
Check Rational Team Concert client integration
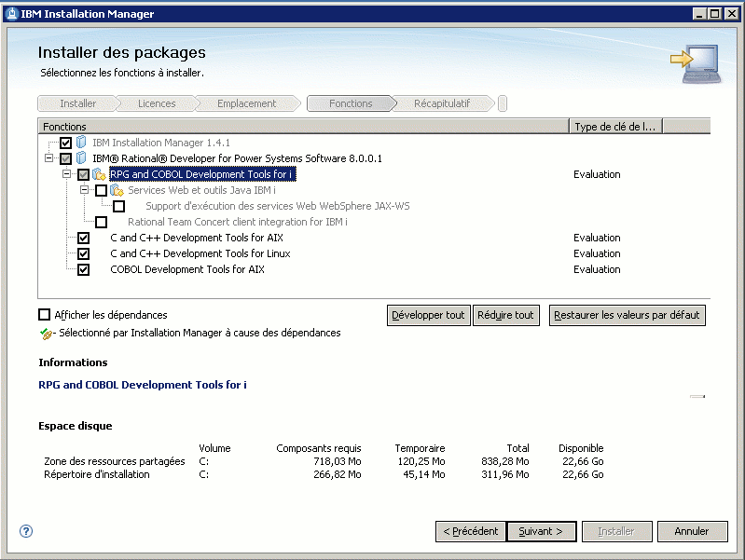[101, 222]
